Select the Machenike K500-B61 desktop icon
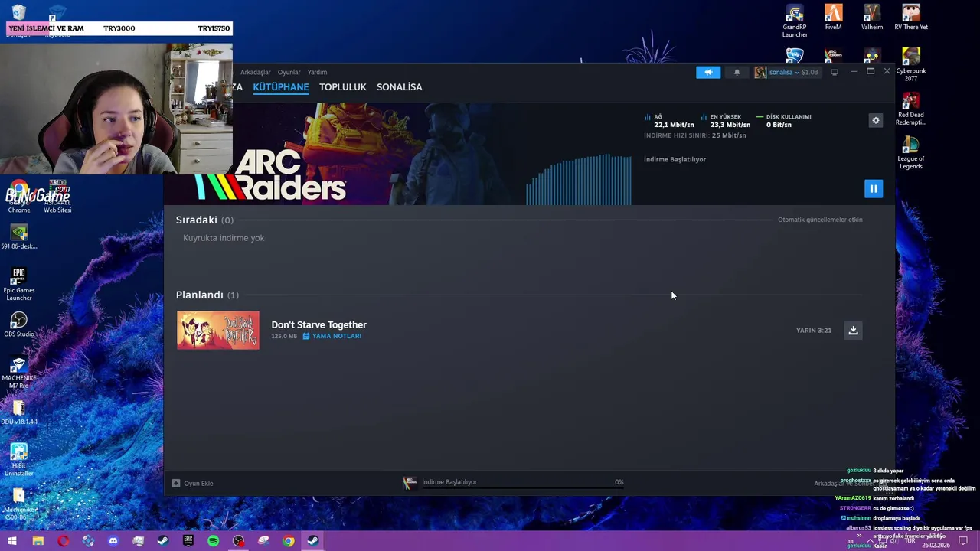 click(x=19, y=504)
